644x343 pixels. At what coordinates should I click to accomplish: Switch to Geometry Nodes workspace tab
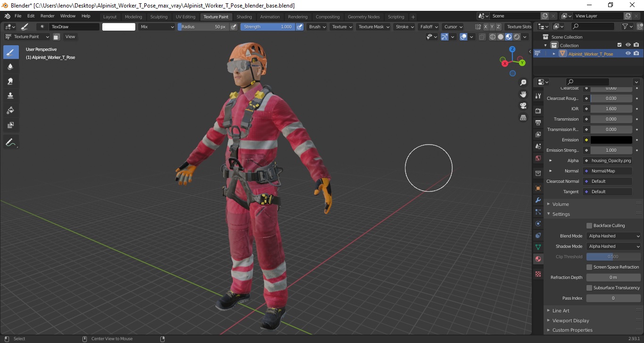point(363,17)
